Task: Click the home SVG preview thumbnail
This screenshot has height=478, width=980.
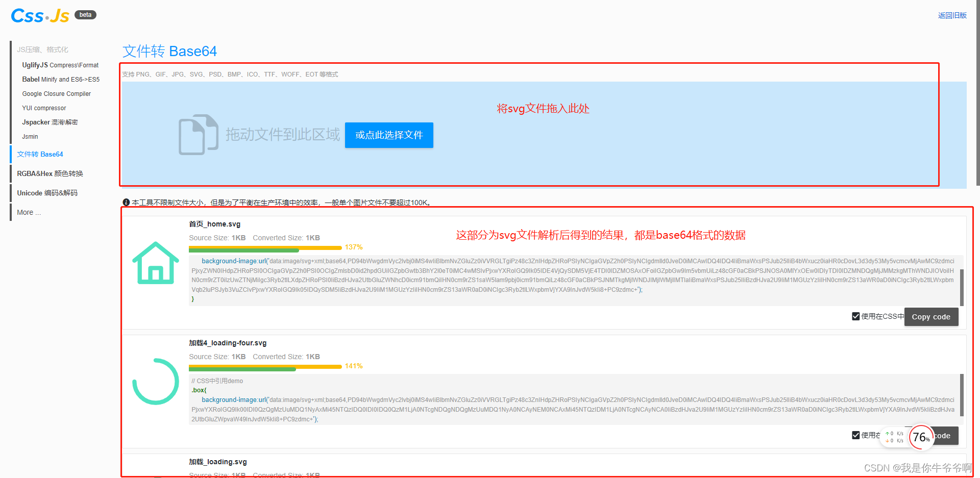Action: (156, 263)
